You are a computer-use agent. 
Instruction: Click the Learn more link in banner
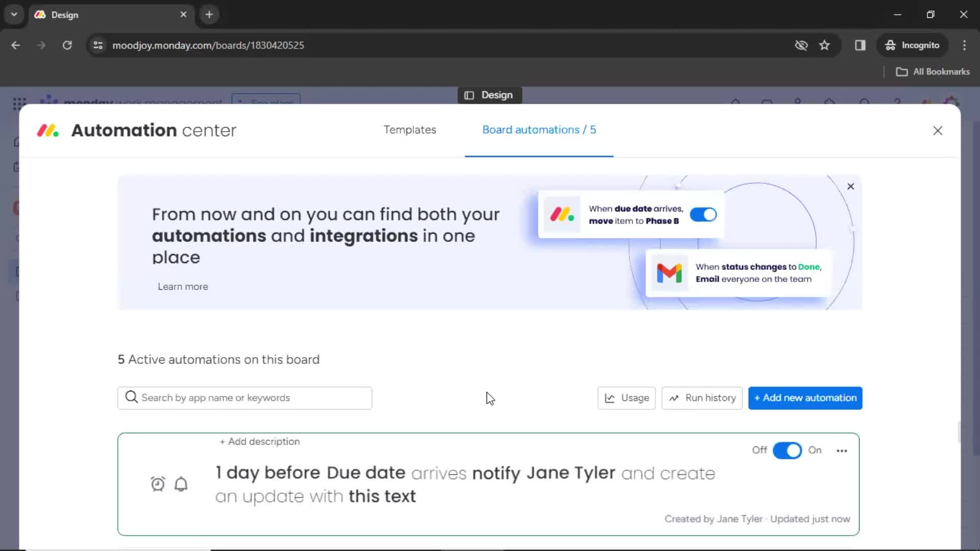182,286
